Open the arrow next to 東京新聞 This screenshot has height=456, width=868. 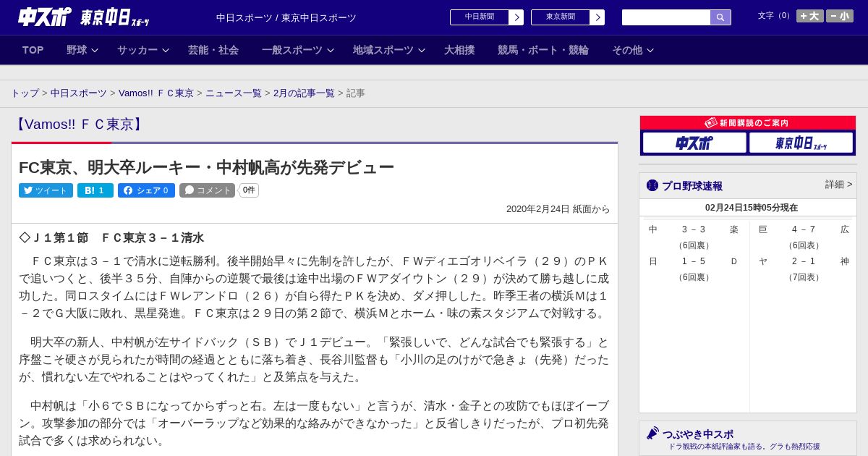pos(597,17)
